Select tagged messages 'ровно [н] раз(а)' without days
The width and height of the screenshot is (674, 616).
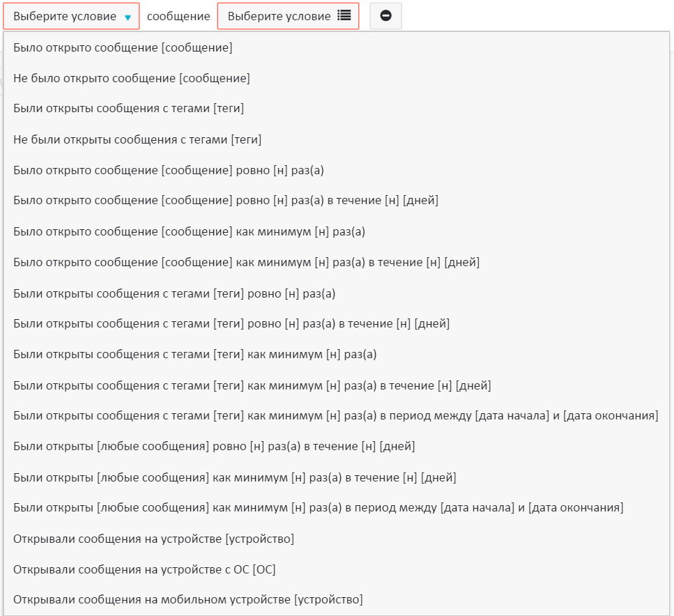point(174,293)
